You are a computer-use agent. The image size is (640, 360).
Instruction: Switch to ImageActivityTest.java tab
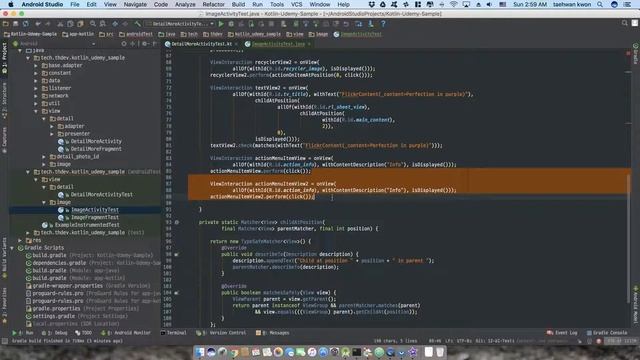[x=278, y=44]
